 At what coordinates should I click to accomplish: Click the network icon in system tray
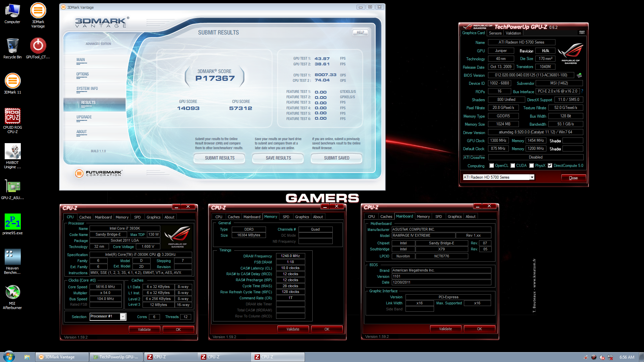610,357
